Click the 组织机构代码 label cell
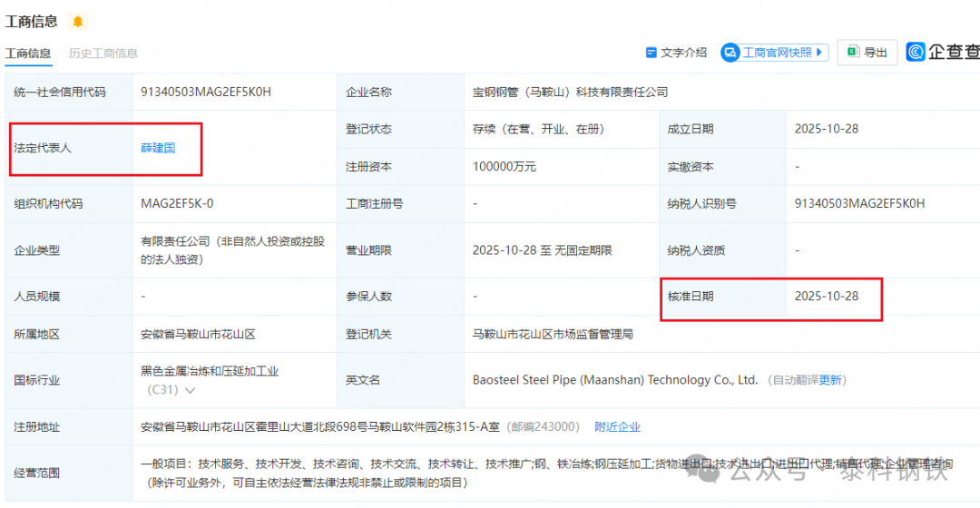 tap(69, 204)
